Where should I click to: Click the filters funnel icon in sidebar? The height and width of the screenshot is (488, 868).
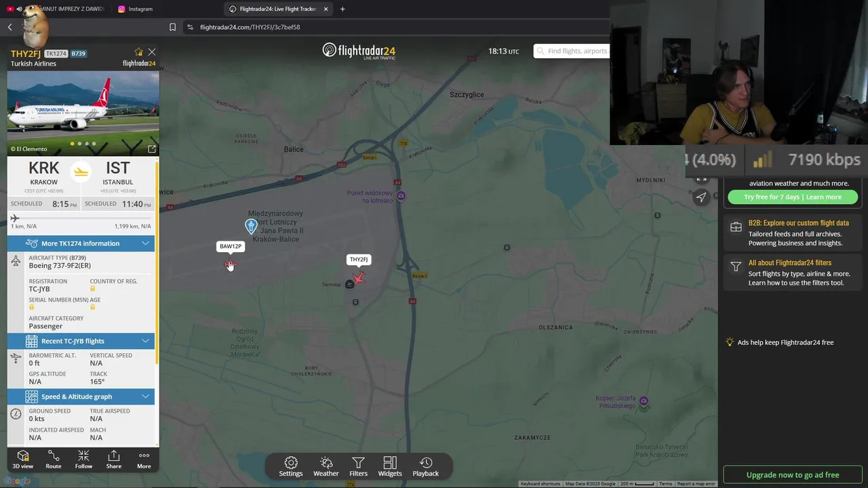[736, 267]
